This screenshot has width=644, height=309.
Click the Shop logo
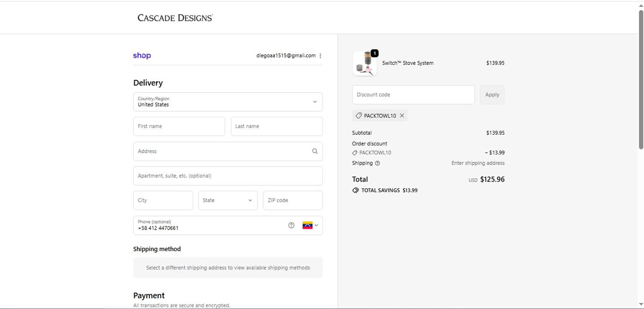[142, 56]
